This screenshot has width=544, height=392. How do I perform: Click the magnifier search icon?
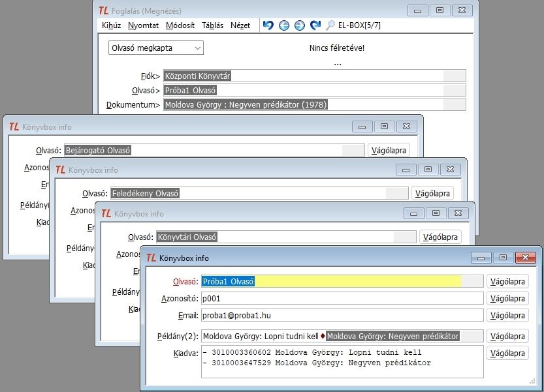click(330, 25)
